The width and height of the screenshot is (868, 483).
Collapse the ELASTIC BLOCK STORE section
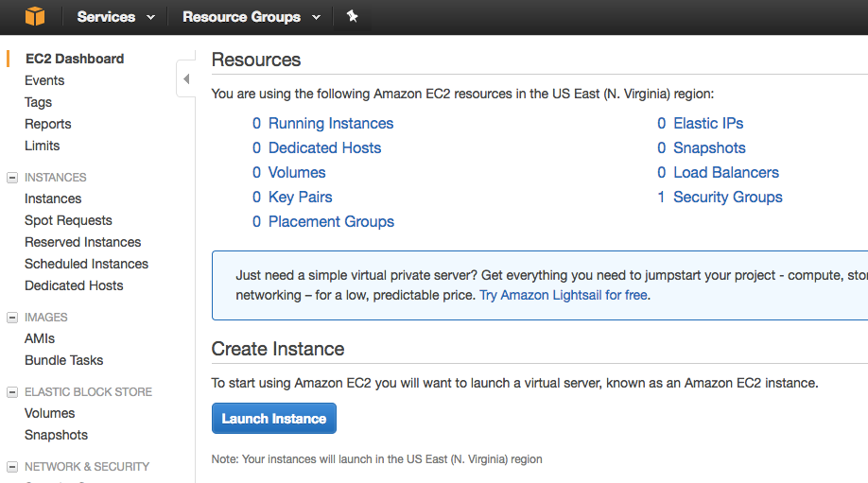coord(12,392)
